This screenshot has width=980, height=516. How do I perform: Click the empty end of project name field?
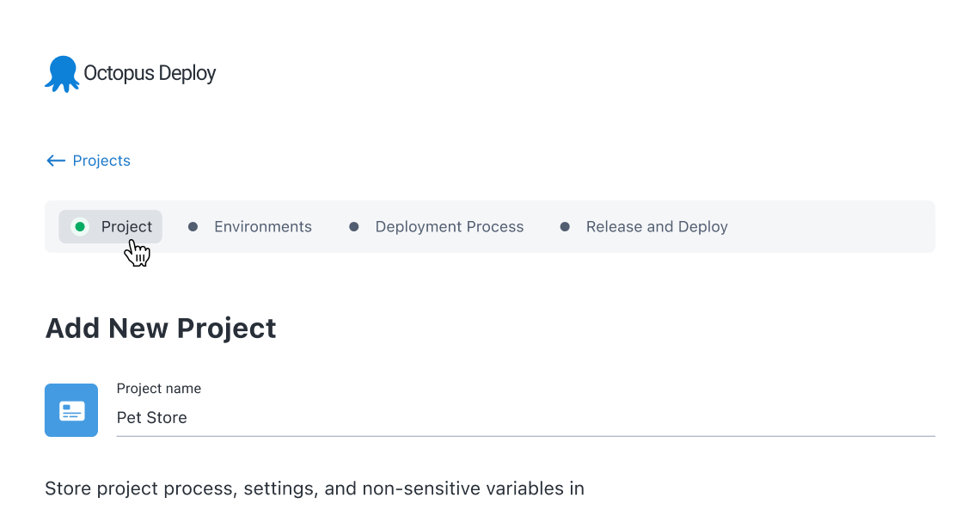pyautogui.click(x=774, y=418)
